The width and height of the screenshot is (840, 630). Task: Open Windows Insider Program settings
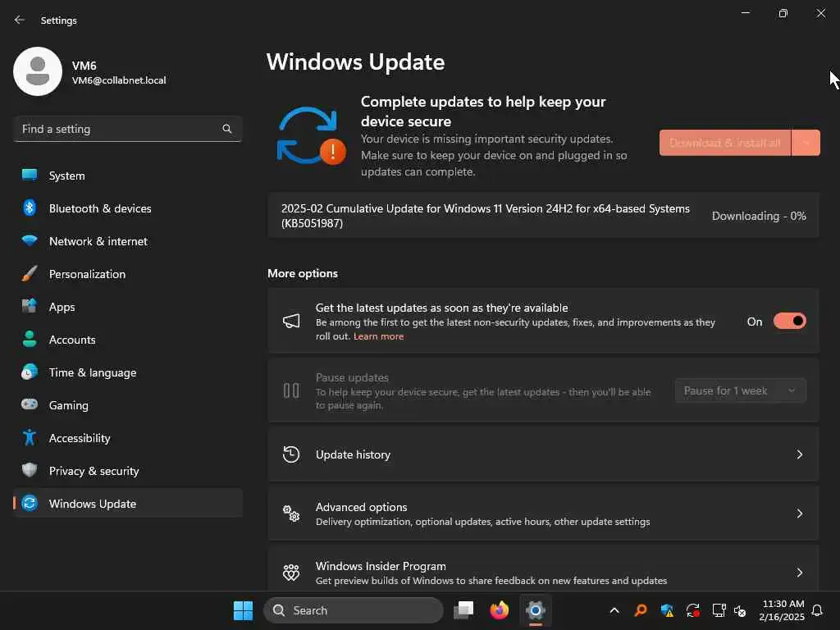tap(543, 570)
